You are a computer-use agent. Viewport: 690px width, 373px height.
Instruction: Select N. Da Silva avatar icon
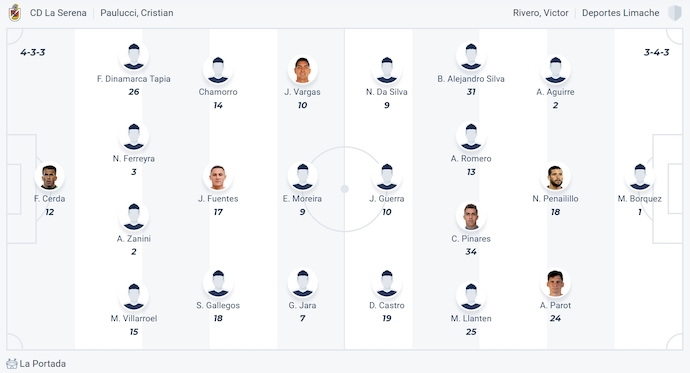coord(387,69)
